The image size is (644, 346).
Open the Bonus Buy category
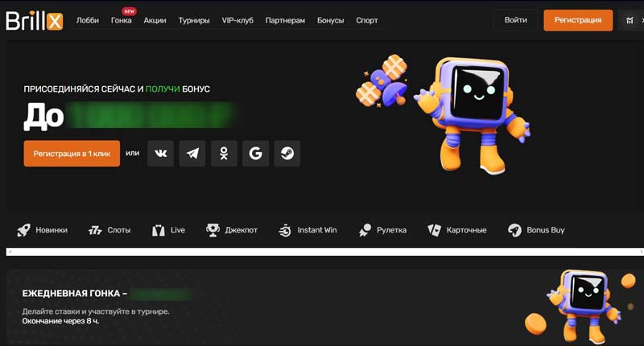coord(536,230)
